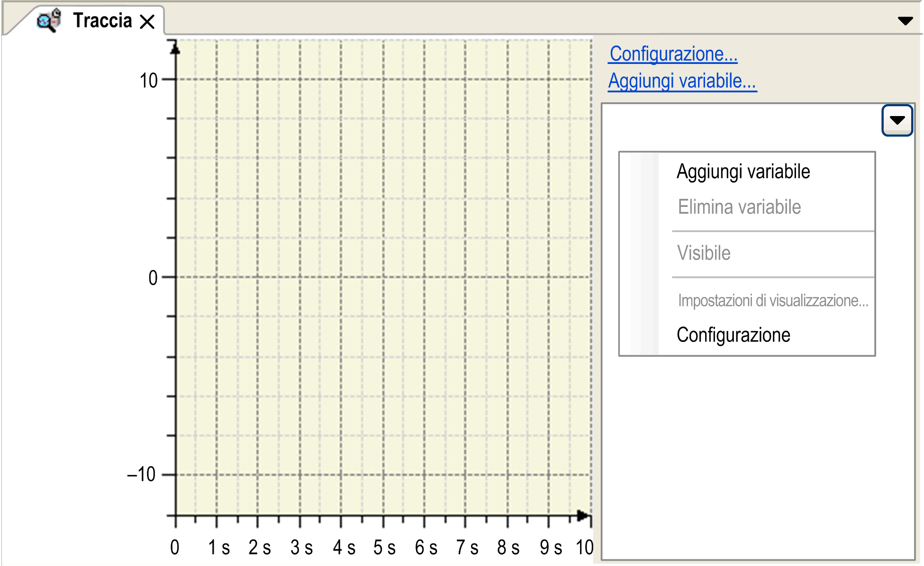
Task: Open the tab list dropdown at top right
Action: point(905,21)
